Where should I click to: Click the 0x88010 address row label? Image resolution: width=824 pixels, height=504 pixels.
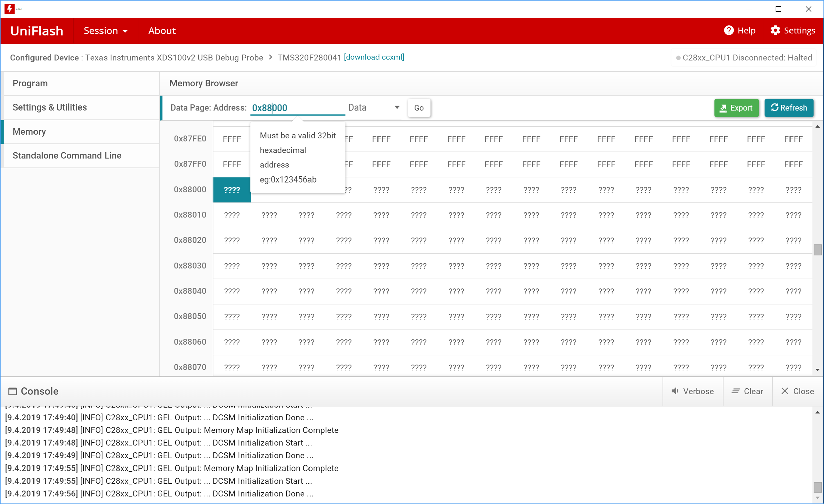190,215
